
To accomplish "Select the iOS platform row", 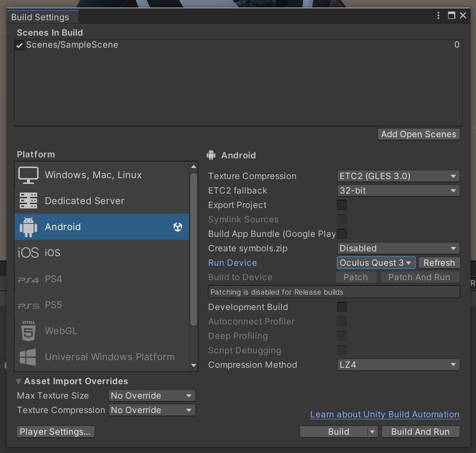I will tap(102, 253).
